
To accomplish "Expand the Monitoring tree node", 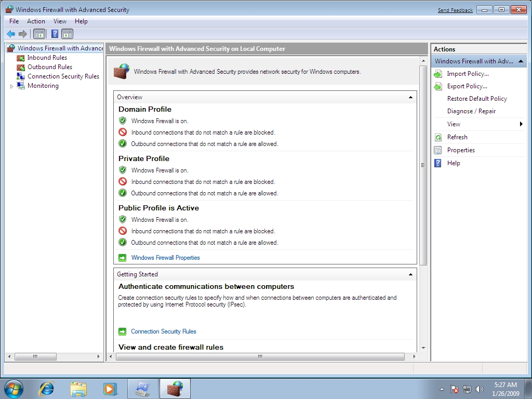I will tap(12, 86).
